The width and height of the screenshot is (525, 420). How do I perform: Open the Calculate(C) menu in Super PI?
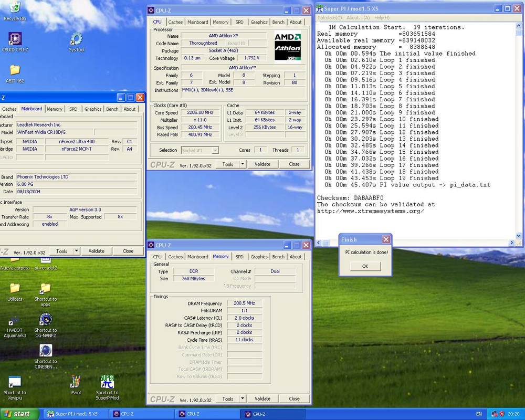click(330, 18)
